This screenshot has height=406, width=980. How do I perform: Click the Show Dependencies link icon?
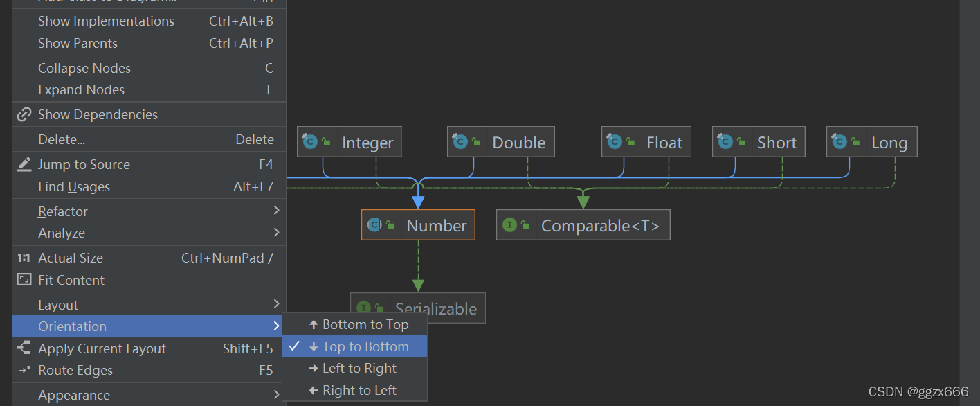coord(24,114)
